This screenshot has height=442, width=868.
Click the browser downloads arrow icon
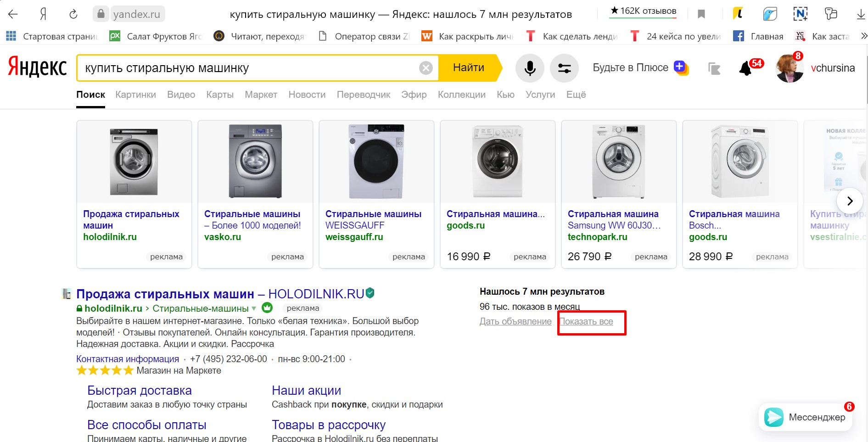click(x=861, y=14)
